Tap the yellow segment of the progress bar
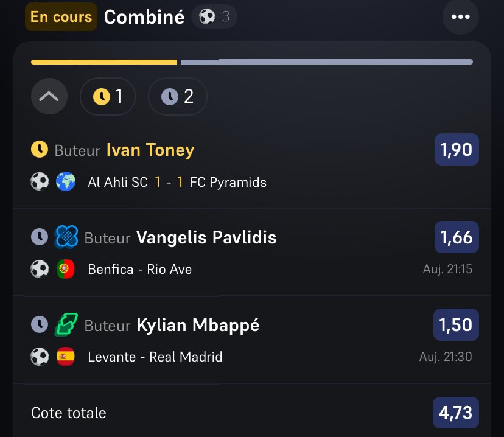The width and height of the screenshot is (504, 437). tap(104, 62)
